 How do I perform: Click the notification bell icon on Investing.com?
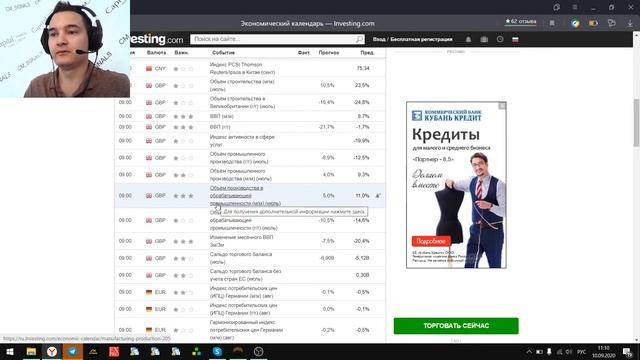tap(468, 40)
